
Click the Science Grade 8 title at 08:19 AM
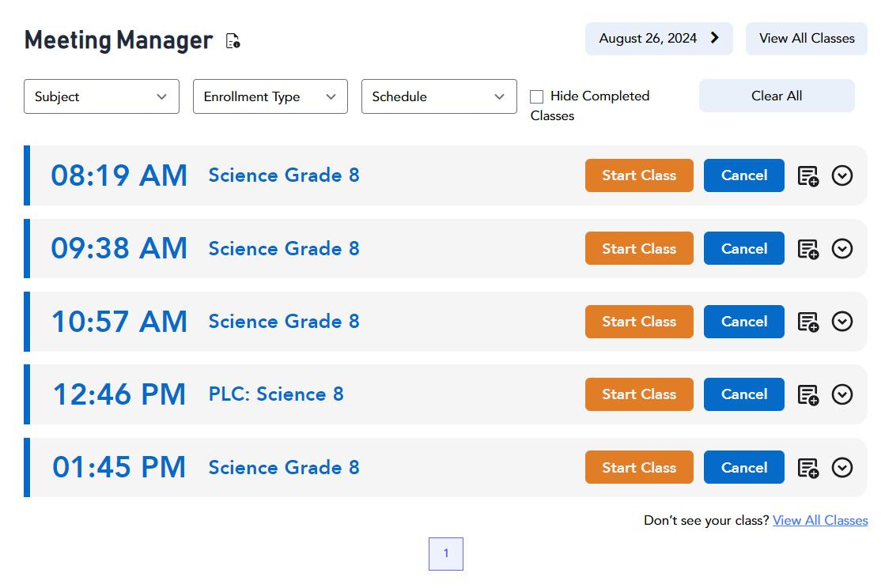click(284, 175)
